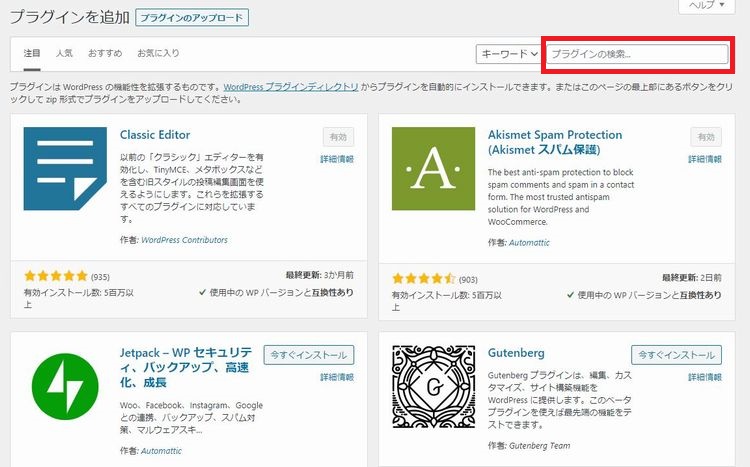
Task: Click the Classic Editor (935) review count
Action: (x=100, y=277)
